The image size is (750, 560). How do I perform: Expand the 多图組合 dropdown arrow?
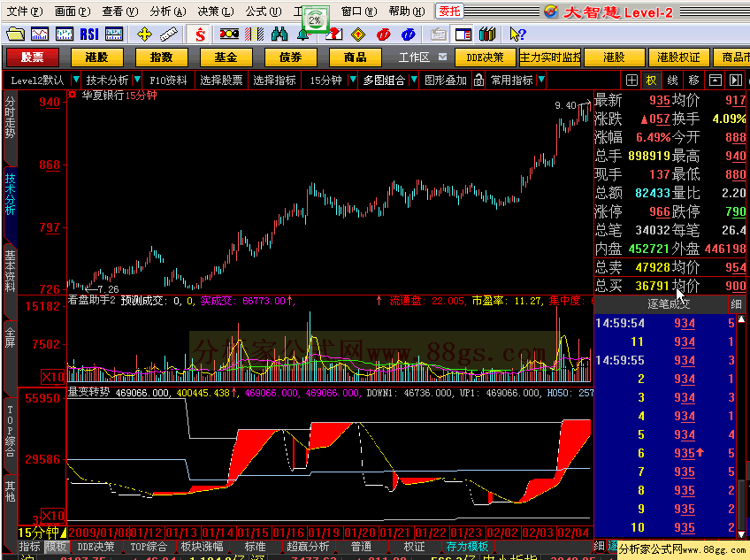pyautogui.click(x=414, y=80)
